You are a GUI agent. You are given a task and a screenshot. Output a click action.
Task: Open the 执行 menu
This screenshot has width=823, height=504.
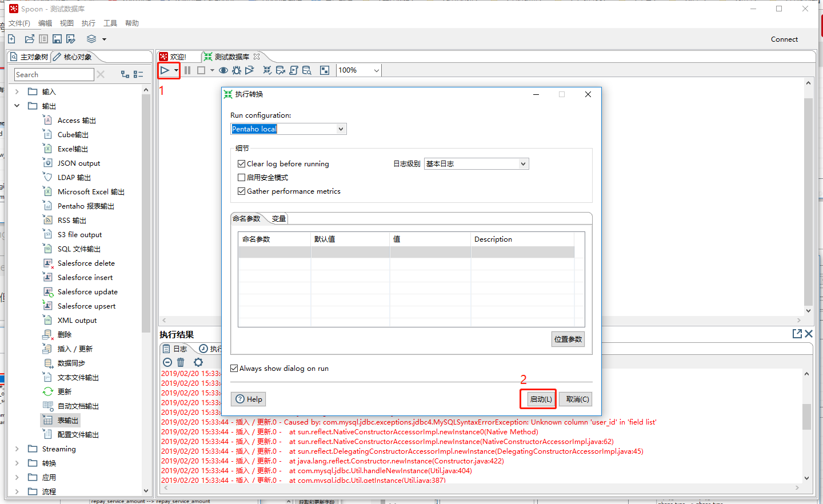(x=89, y=23)
